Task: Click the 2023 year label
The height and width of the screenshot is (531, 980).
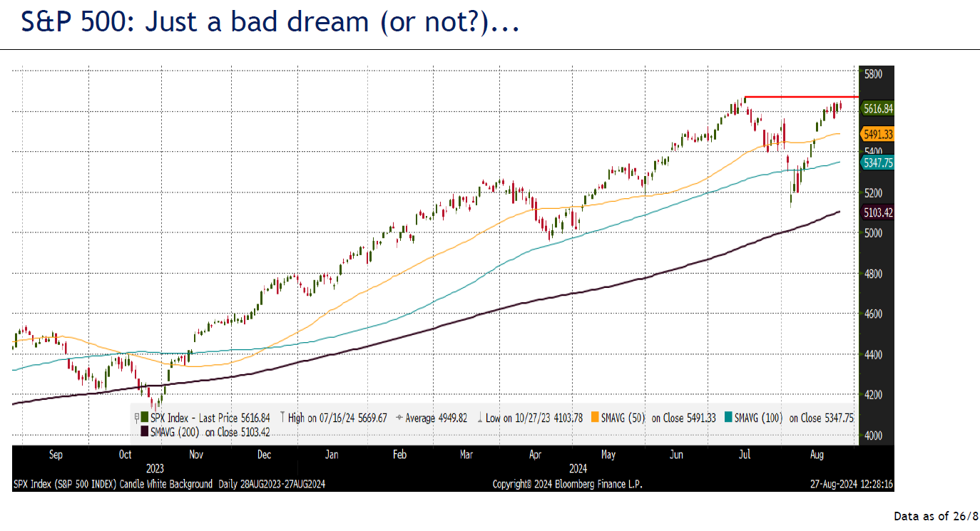Action: click(x=155, y=468)
